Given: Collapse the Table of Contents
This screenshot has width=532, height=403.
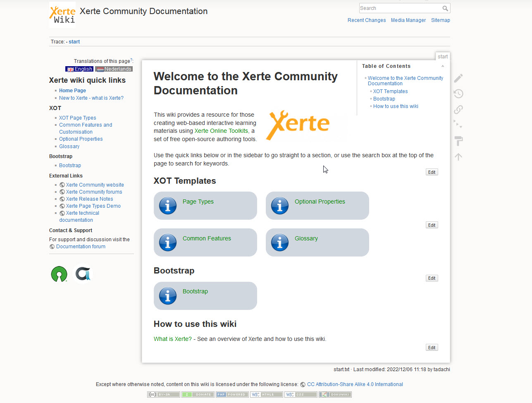Looking at the screenshot, I should [x=442, y=66].
